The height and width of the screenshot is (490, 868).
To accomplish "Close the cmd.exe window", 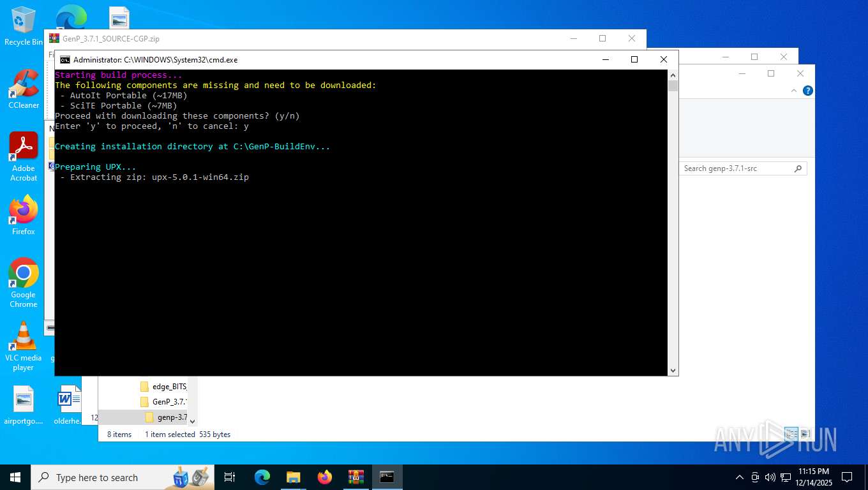I will pyautogui.click(x=664, y=59).
